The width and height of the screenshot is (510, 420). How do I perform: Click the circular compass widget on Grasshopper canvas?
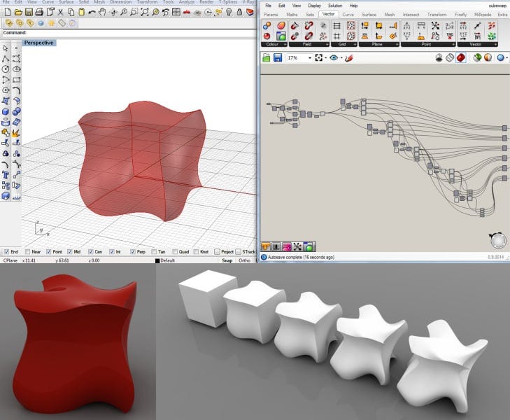[498, 240]
